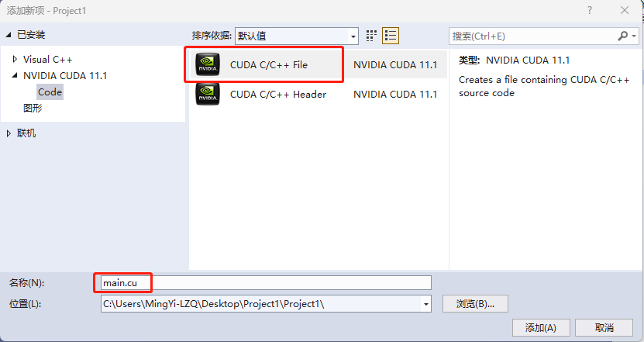This screenshot has width=644, height=342.
Task: Click the name field containing main.cu
Action: click(266, 283)
